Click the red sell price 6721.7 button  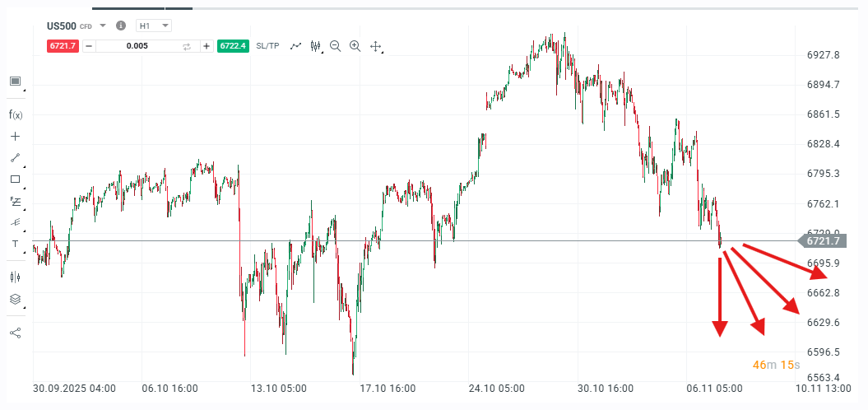63,46
